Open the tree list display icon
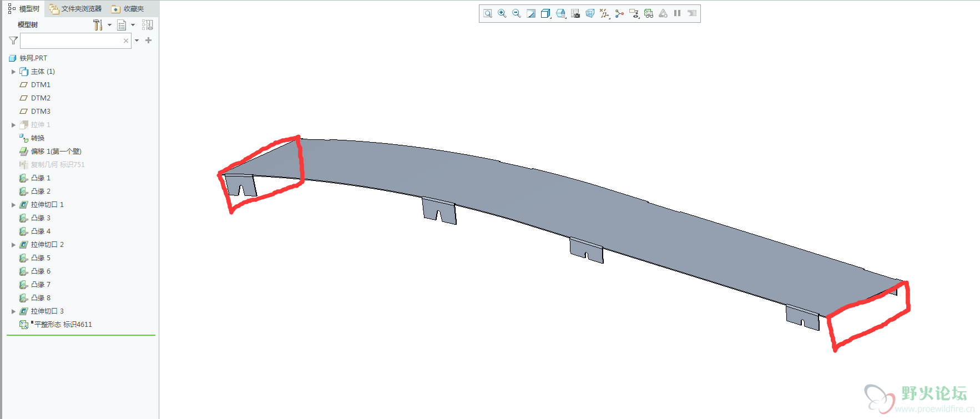The width and height of the screenshot is (980, 419). pos(122,25)
